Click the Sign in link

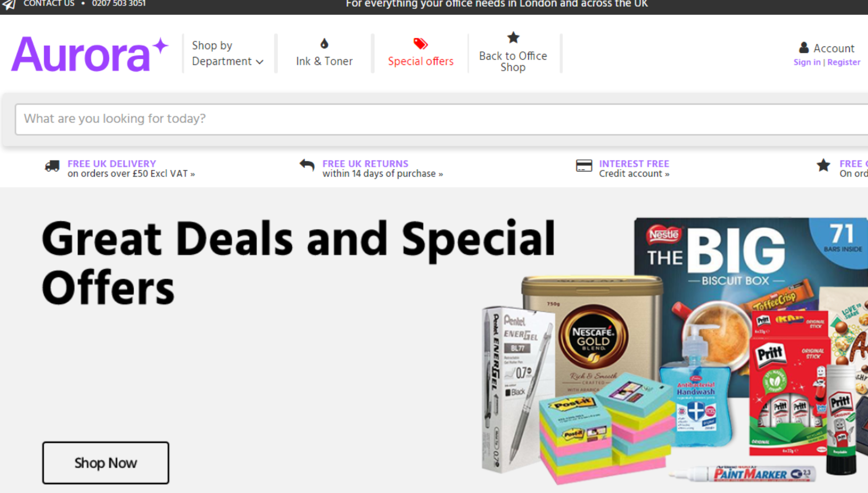807,62
